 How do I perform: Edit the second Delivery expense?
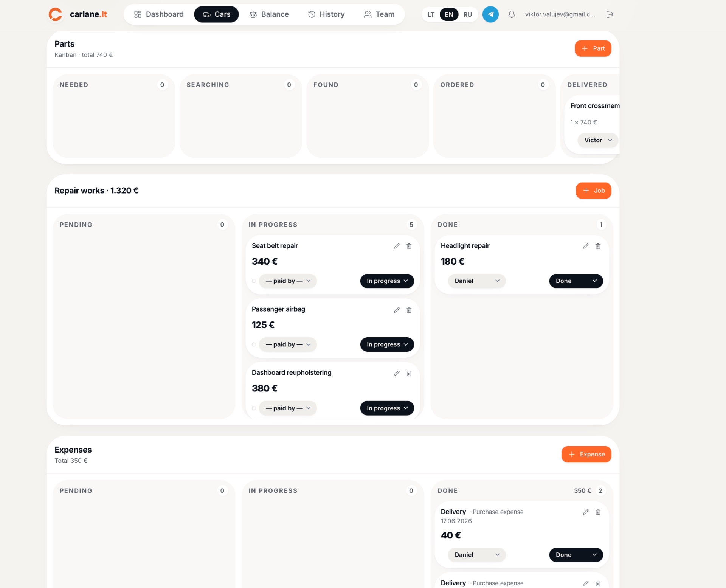tap(586, 583)
